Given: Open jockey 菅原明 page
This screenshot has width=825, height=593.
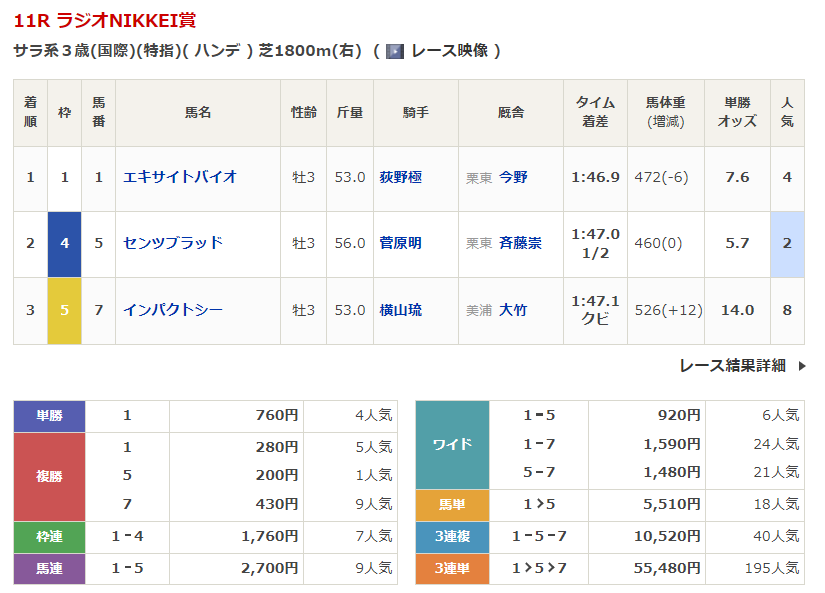Looking at the screenshot, I should [400, 243].
